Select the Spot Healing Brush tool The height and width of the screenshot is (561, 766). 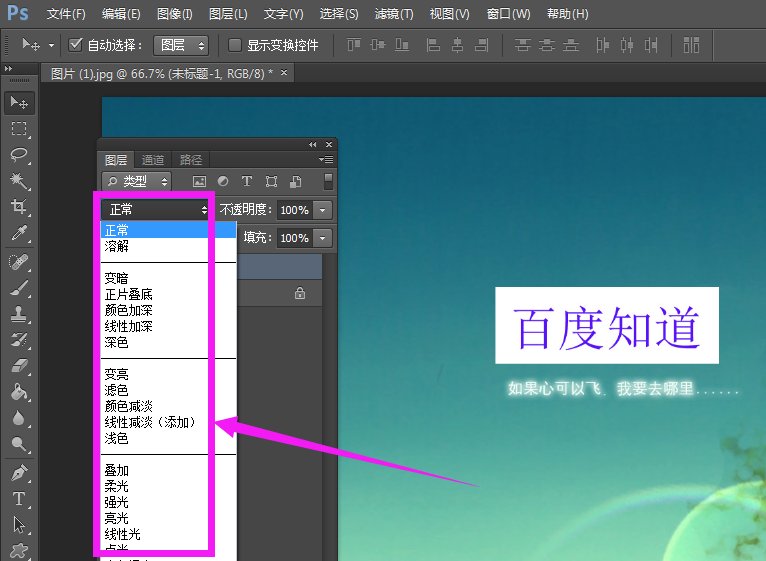tap(19, 262)
